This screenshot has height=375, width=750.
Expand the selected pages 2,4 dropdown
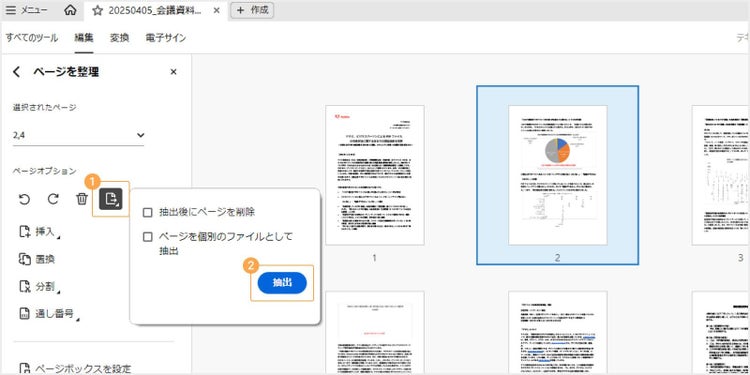point(78,135)
